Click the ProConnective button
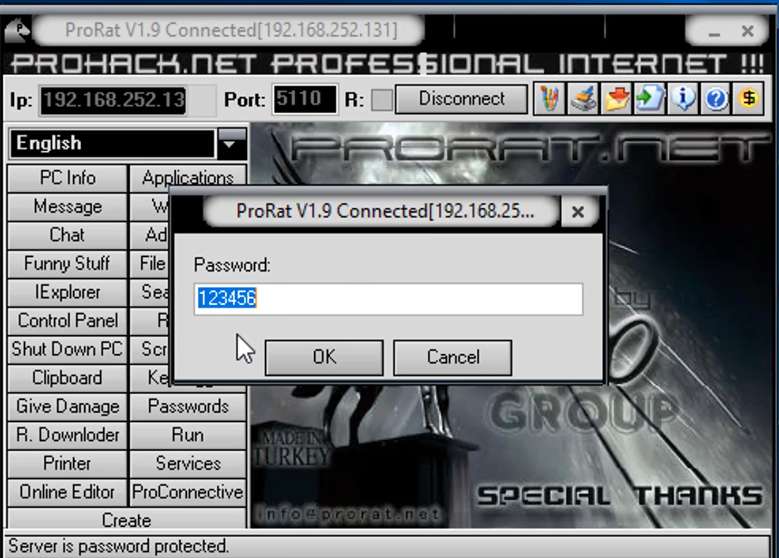 pyautogui.click(x=188, y=492)
